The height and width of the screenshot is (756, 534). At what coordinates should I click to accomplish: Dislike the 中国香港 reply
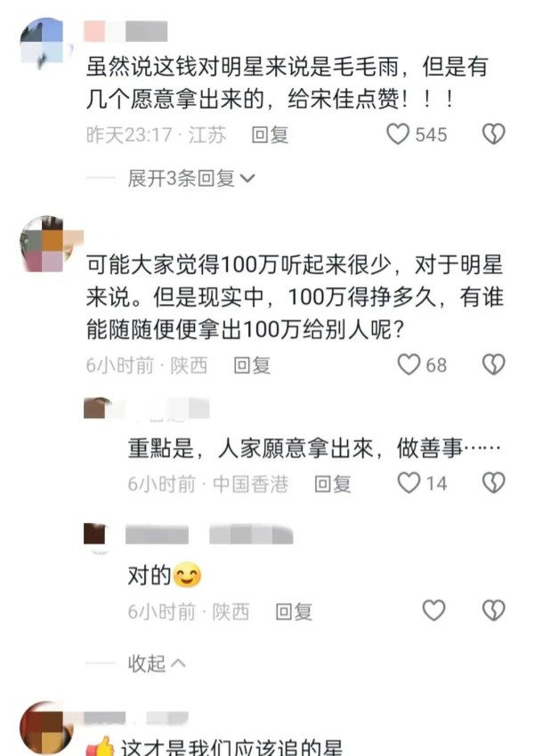pos(493,483)
